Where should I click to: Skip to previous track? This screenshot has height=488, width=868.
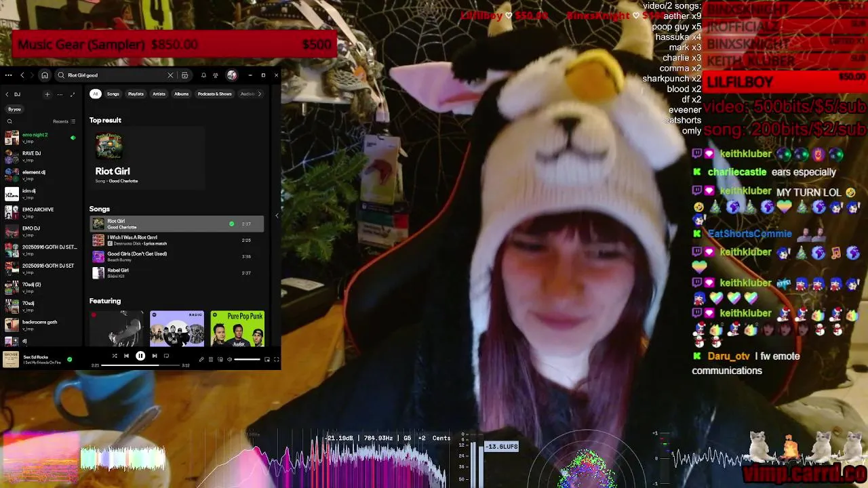point(126,356)
